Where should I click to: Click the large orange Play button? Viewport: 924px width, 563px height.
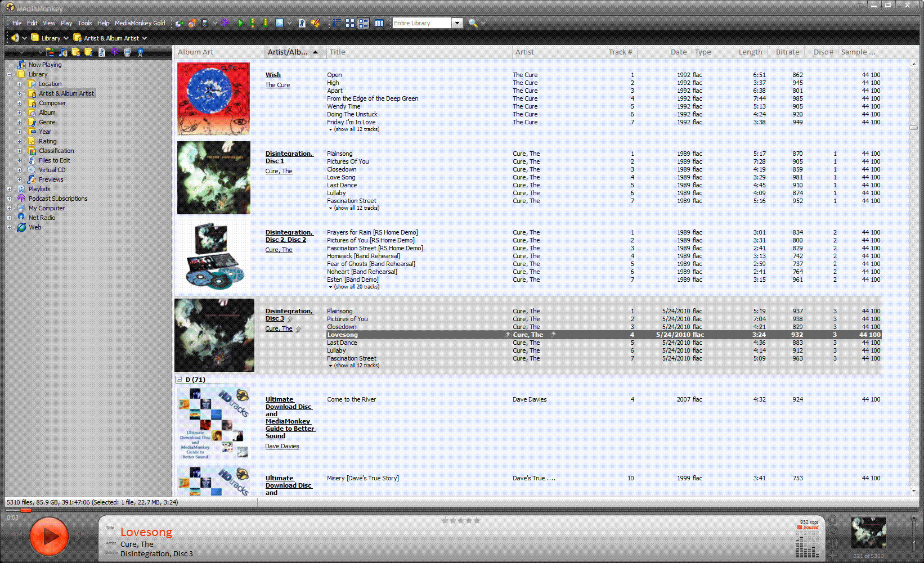(x=49, y=536)
